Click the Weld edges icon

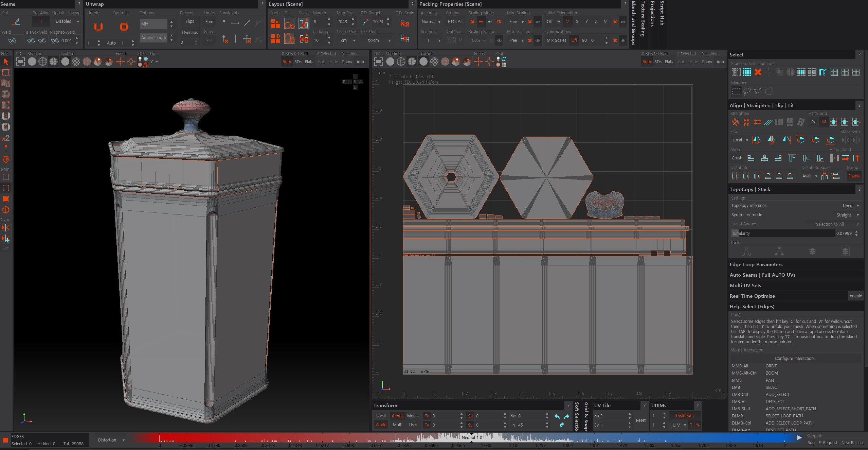click(12, 41)
